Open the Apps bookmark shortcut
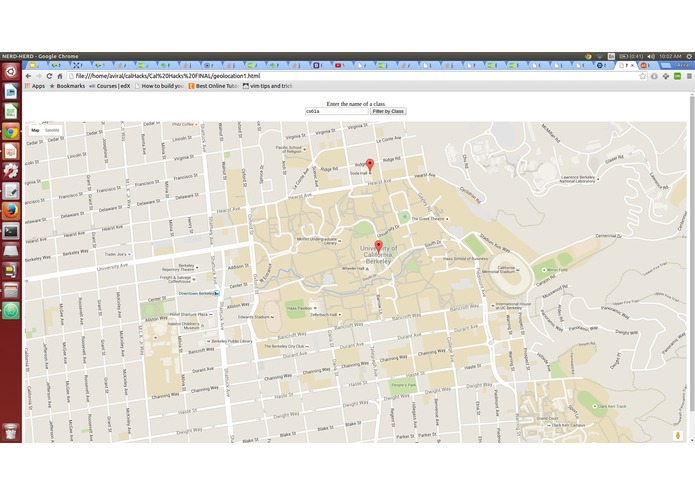 coord(35,86)
